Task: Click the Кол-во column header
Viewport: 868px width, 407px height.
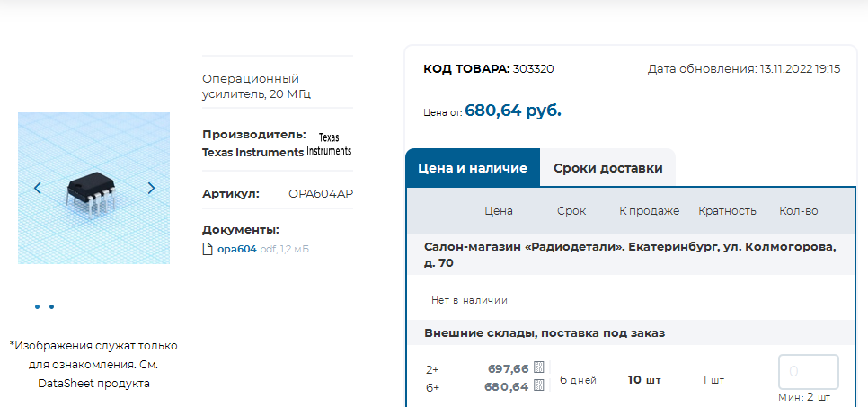Action: pyautogui.click(x=798, y=211)
